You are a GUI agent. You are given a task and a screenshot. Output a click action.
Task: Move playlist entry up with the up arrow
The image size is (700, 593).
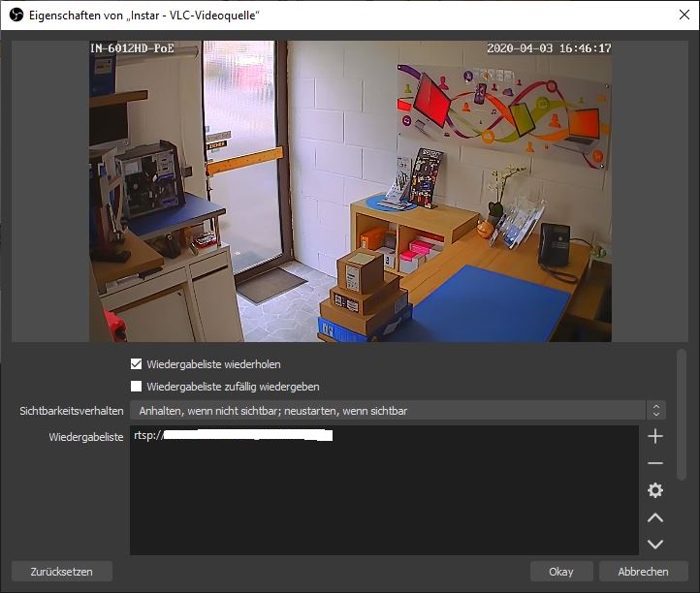click(655, 518)
